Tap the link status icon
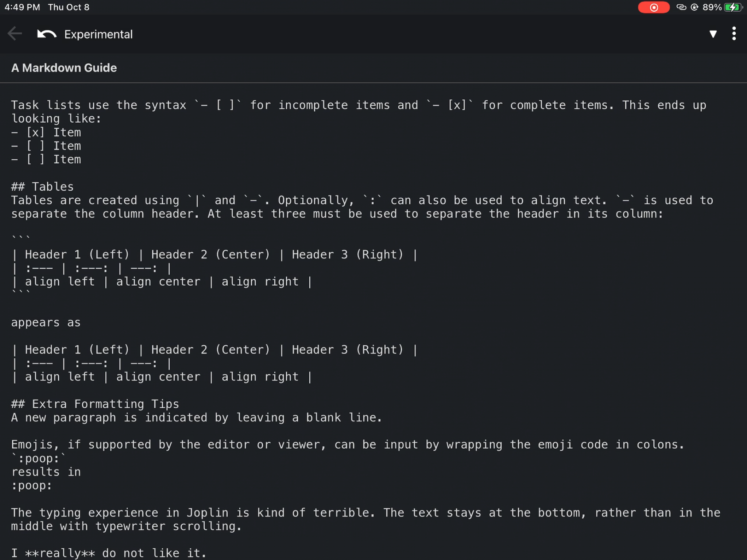 tap(681, 7)
